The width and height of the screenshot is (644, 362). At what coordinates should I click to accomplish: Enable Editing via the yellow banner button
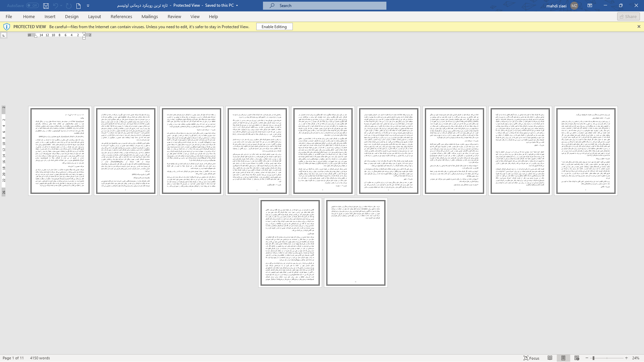(274, 26)
